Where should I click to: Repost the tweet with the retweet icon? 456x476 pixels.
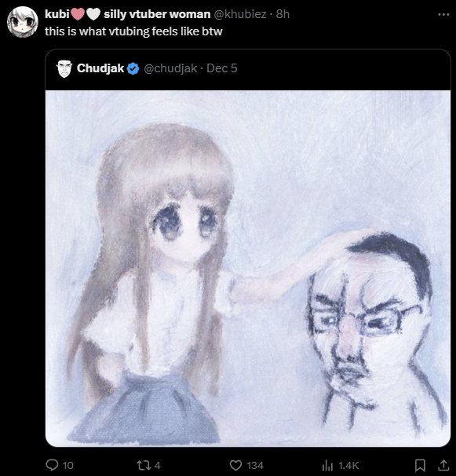tap(143, 465)
